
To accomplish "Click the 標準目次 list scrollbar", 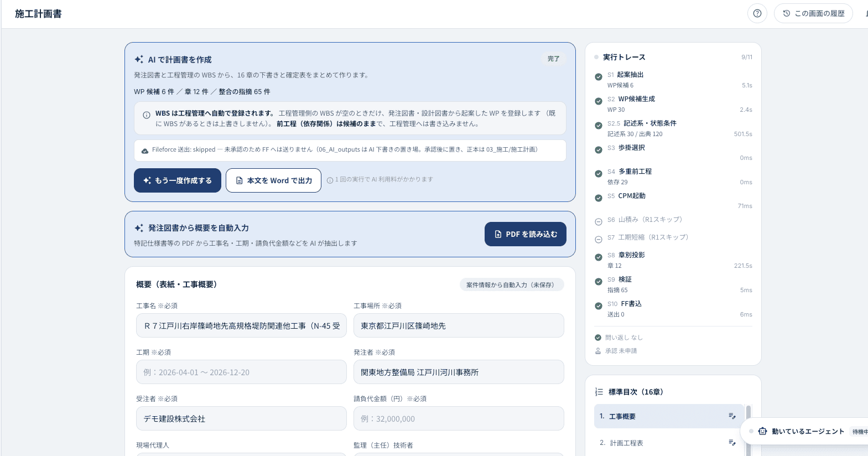I will click(x=749, y=430).
